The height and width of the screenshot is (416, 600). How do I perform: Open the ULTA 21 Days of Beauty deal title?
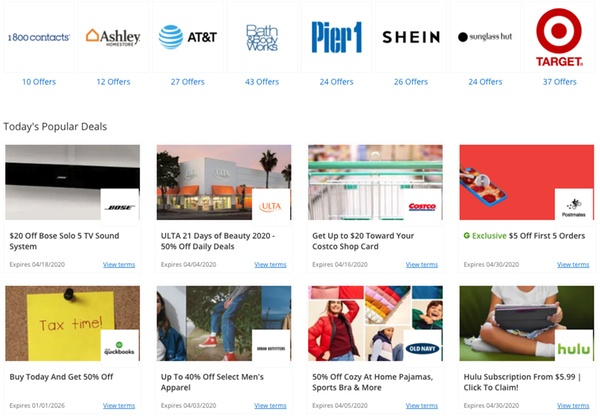[x=217, y=241]
